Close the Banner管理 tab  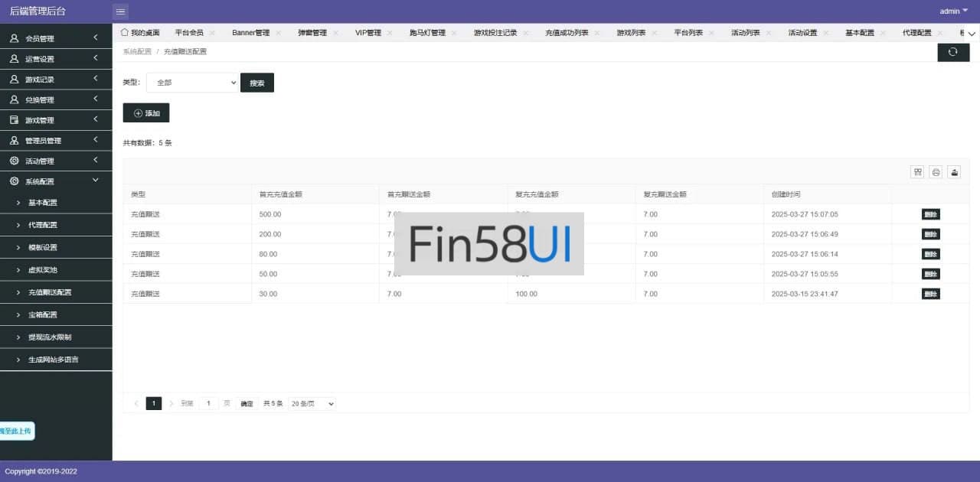279,33
